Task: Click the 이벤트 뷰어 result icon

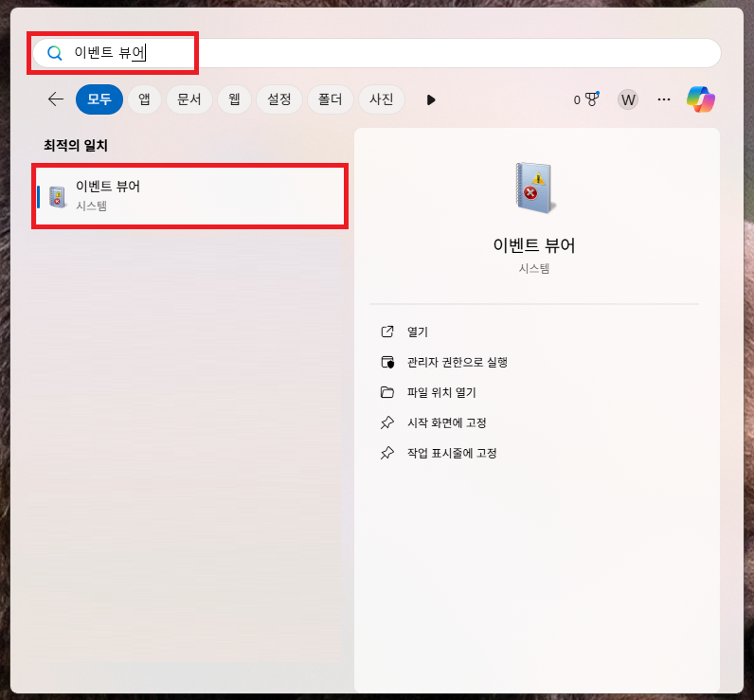Action: tap(57, 196)
